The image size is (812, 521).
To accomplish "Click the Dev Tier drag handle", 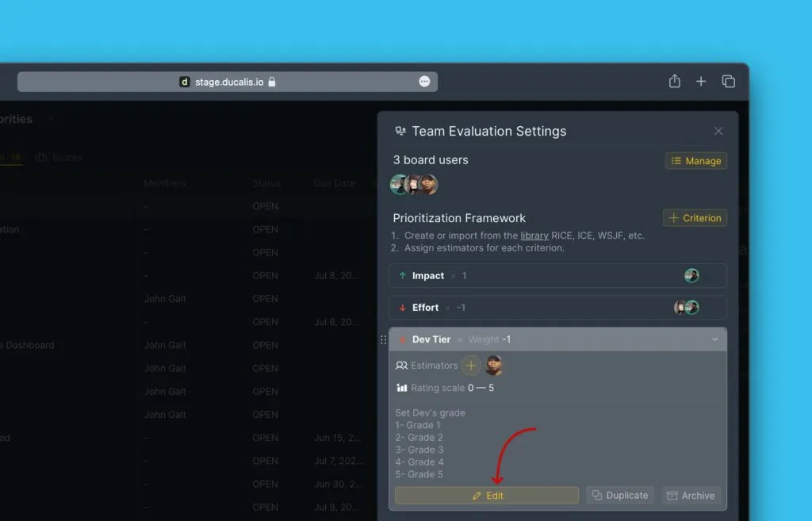I will tap(384, 339).
